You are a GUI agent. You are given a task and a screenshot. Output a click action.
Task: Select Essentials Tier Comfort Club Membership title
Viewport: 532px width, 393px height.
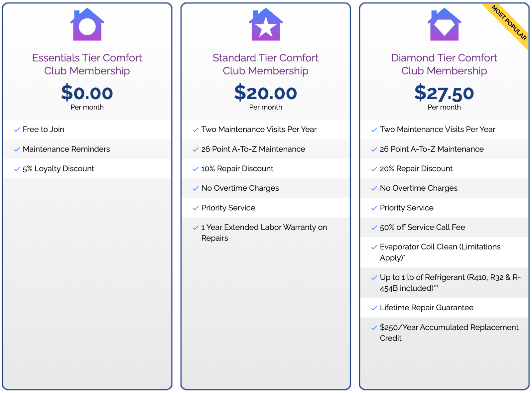(x=87, y=64)
